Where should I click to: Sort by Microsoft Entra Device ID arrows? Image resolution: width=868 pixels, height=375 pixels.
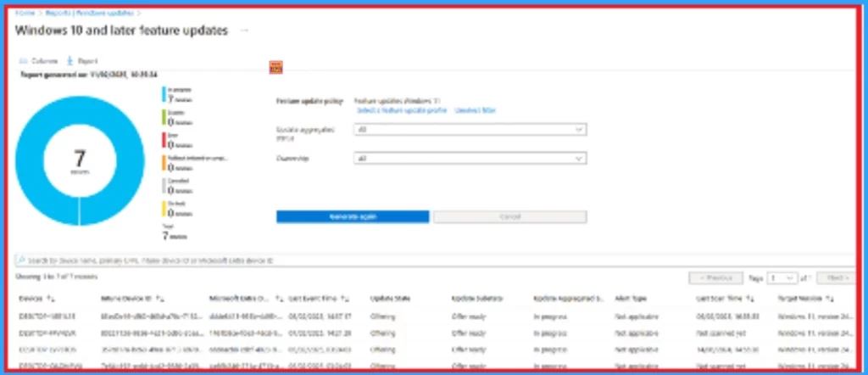[280, 299]
